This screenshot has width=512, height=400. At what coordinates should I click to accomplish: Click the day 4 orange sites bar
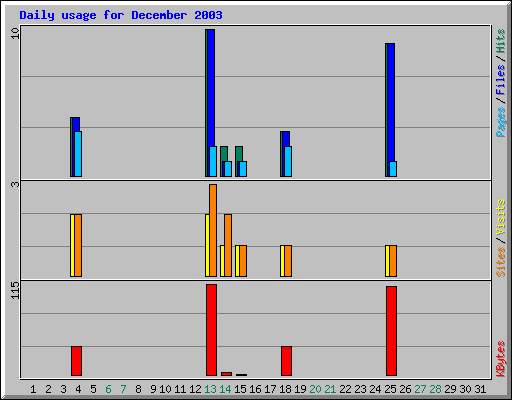[x=78, y=245]
